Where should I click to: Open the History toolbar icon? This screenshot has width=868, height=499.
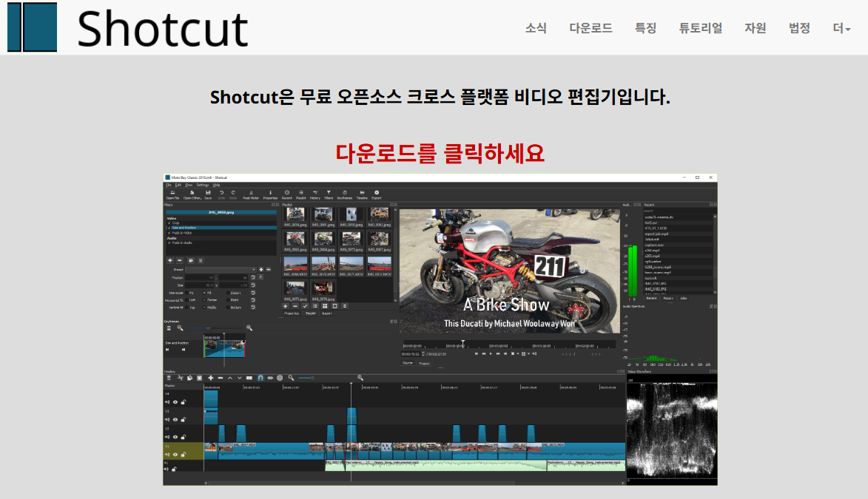(x=315, y=194)
